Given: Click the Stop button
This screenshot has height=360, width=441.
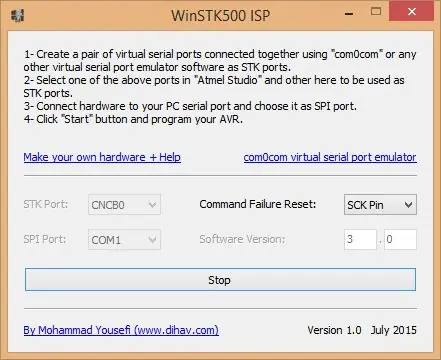Looking at the screenshot, I should click(x=220, y=280).
